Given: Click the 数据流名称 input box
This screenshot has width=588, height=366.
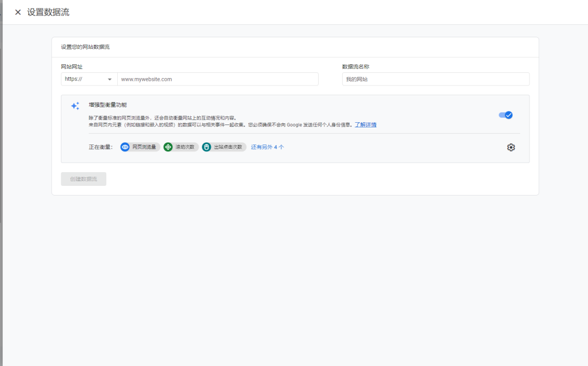Looking at the screenshot, I should point(435,79).
